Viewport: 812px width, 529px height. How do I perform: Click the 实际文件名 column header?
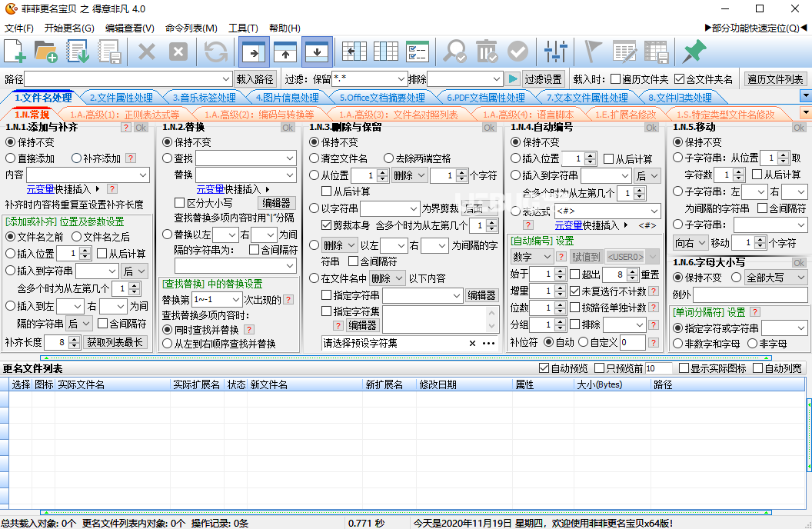point(113,384)
